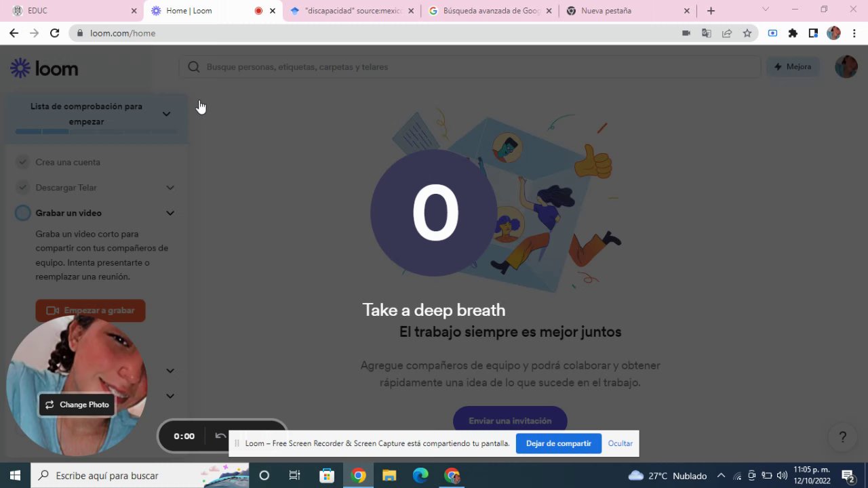The width and height of the screenshot is (868, 488).
Task: Click the site lock icon by the URL
Action: point(80,33)
